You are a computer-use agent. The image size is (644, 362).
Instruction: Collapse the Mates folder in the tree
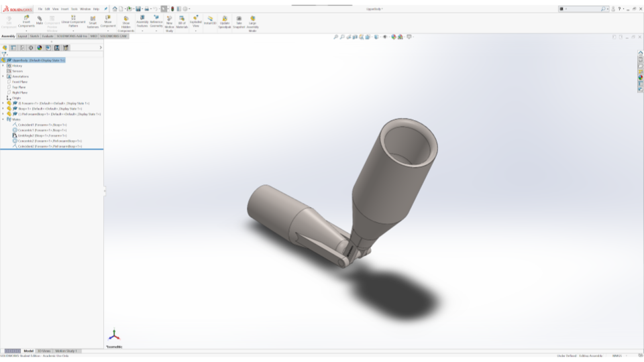(3, 119)
